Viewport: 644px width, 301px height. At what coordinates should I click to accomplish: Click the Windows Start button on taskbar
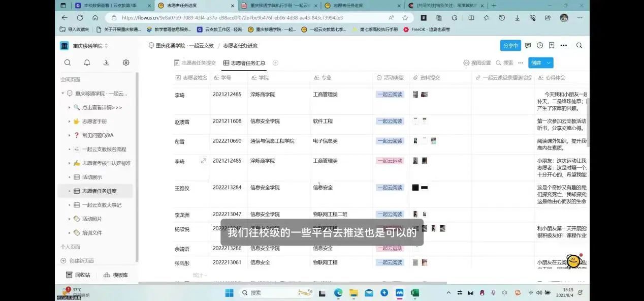click(x=229, y=292)
